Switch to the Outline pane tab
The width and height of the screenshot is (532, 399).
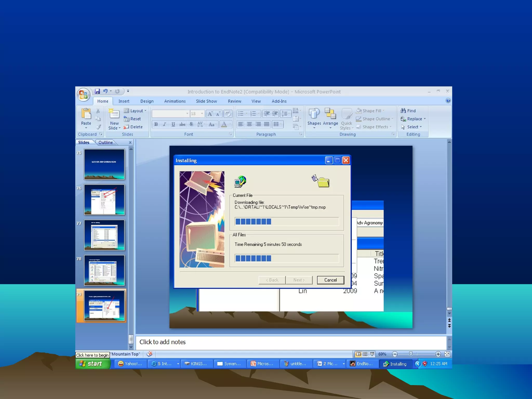tap(105, 142)
